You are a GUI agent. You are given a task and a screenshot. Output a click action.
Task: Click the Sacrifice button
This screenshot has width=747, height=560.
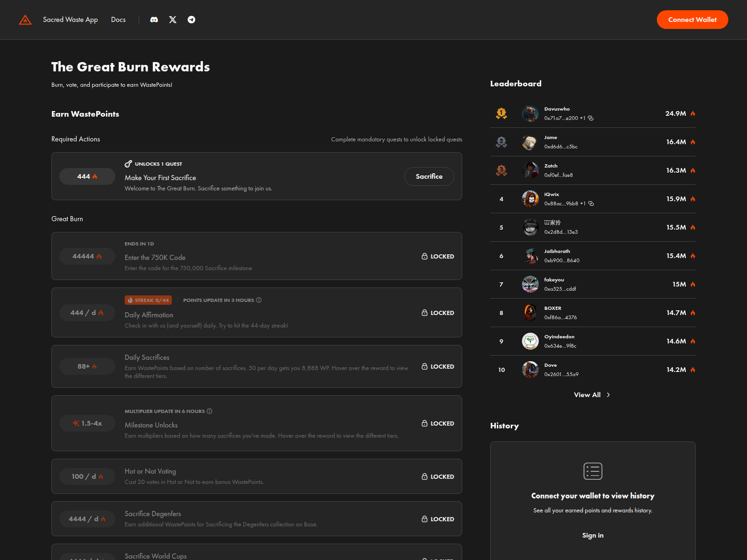coord(429,176)
